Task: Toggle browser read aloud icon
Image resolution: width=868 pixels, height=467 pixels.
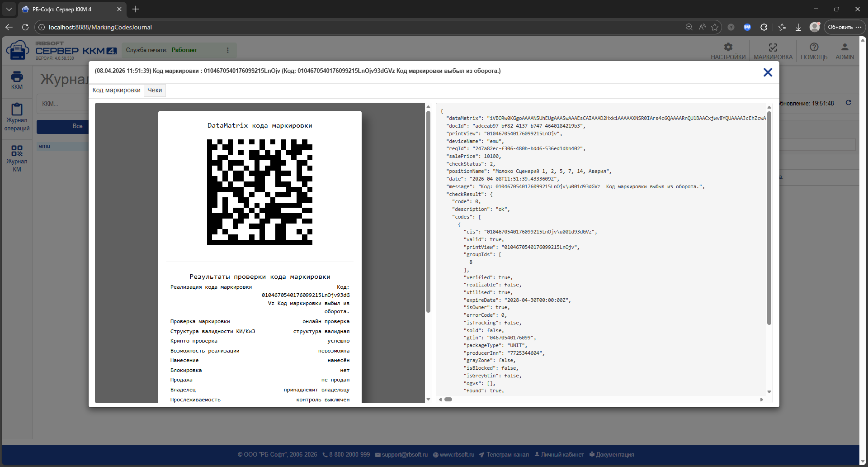Action: 702,27
